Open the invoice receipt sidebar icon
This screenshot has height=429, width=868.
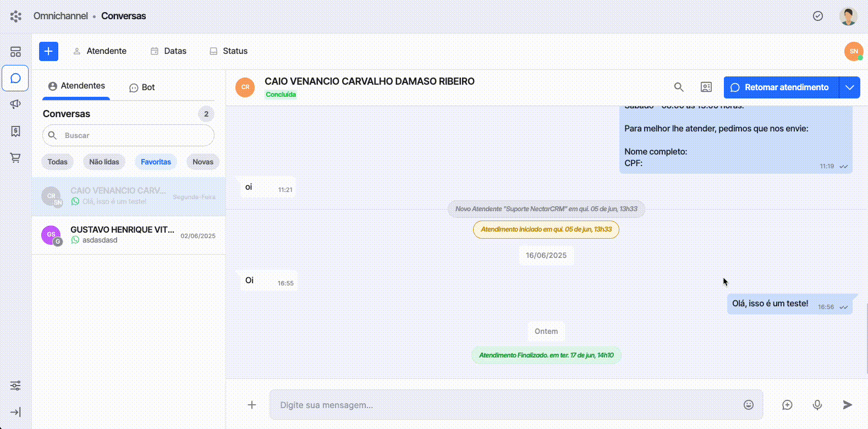[15, 131]
